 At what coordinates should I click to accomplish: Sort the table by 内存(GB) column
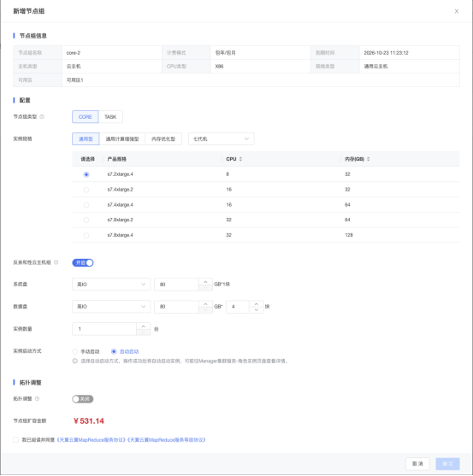[x=368, y=159]
